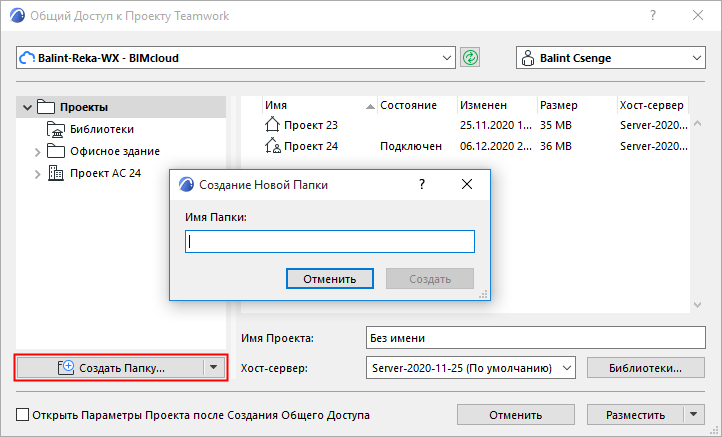Click the help question mark in main window
Viewport: 722px width, 437px height.
653,15
